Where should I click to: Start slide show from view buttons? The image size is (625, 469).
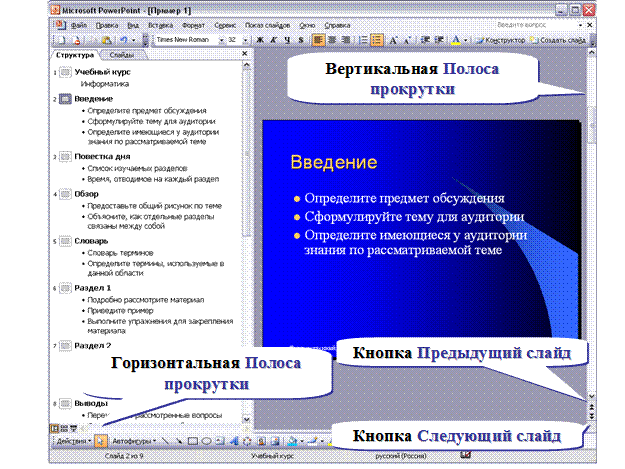point(74,429)
